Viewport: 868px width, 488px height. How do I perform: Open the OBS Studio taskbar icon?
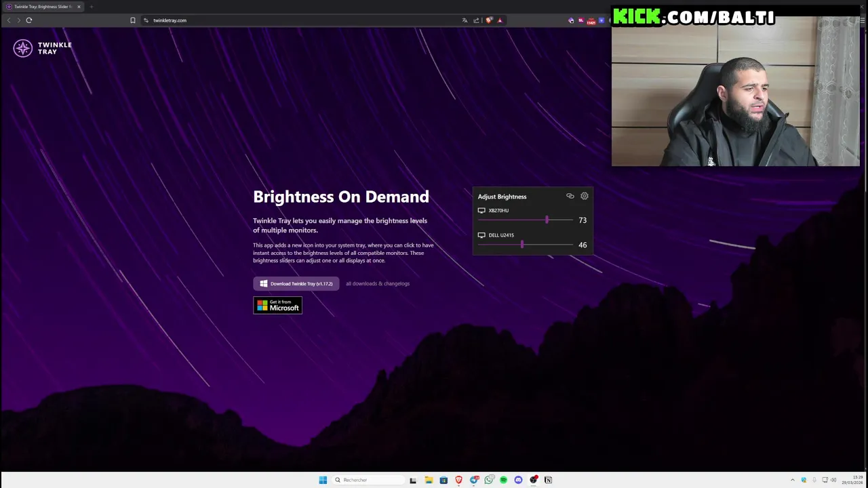click(x=534, y=480)
